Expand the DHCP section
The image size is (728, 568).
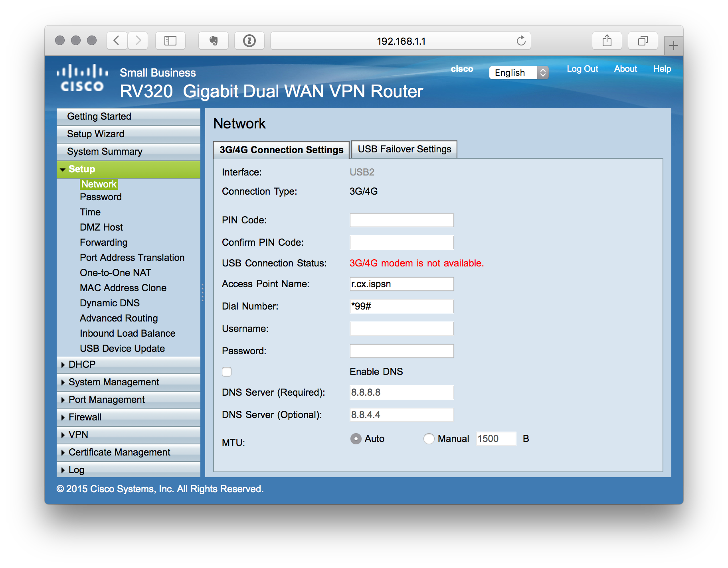pos(129,365)
